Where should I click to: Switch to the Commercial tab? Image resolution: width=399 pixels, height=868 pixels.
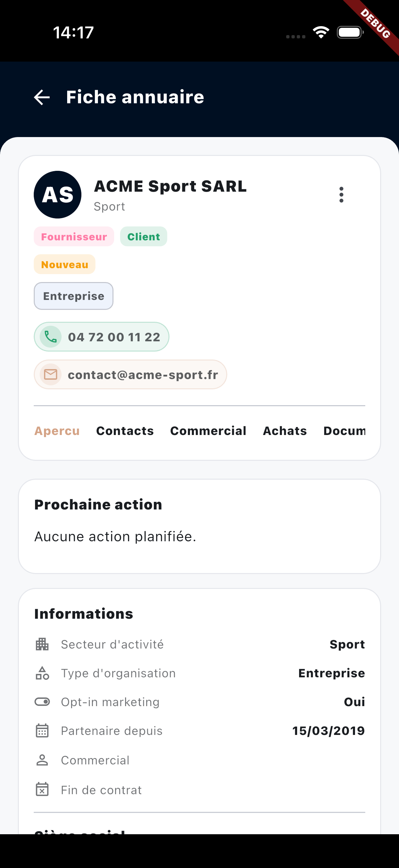coord(208,431)
